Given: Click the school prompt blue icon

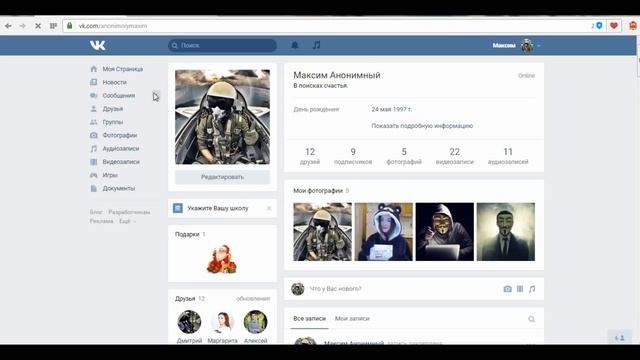Looking at the screenshot, I should [178, 208].
